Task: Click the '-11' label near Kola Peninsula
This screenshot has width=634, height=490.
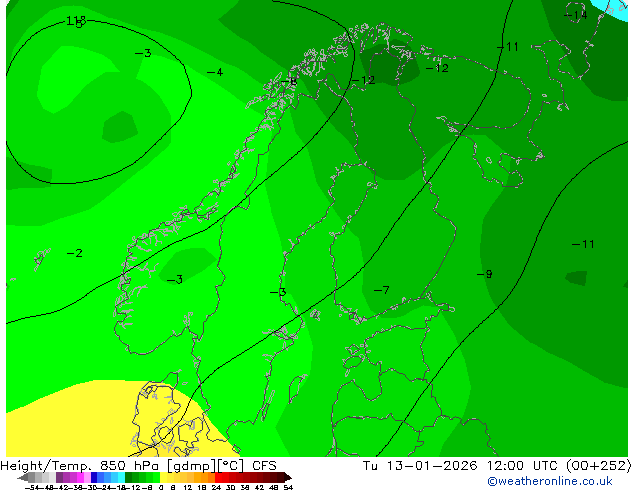Action: [x=508, y=47]
